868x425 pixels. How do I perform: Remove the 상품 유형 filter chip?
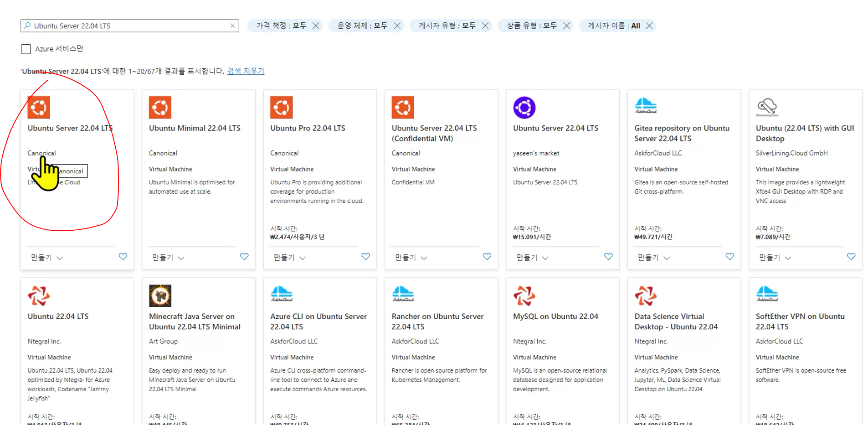567,26
